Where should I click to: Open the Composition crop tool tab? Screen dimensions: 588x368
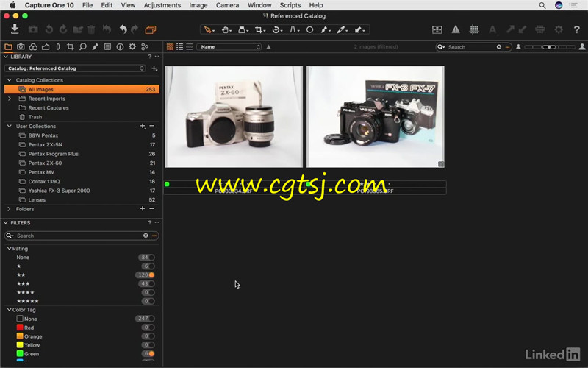pyautogui.click(x=70, y=46)
